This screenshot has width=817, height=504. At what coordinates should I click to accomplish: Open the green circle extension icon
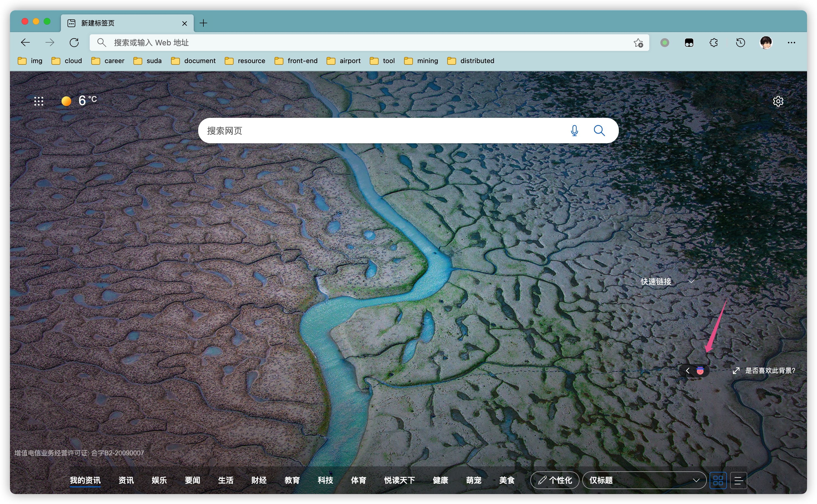pyautogui.click(x=665, y=43)
